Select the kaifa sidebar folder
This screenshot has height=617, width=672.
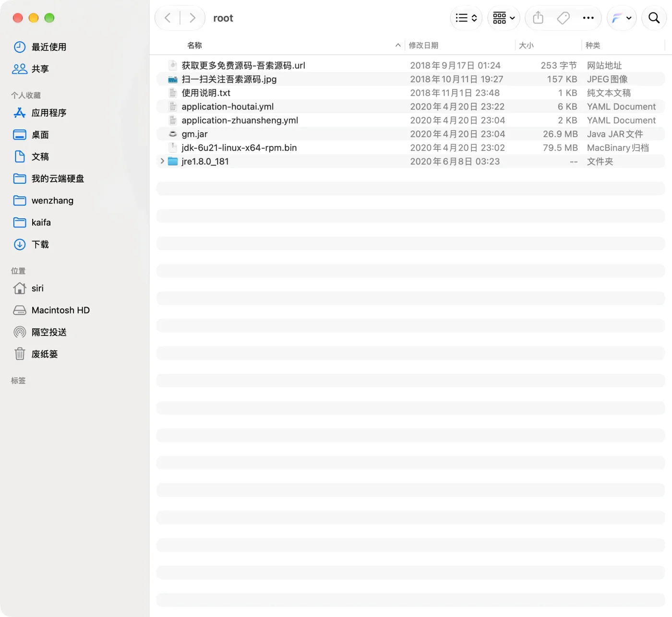pos(41,223)
